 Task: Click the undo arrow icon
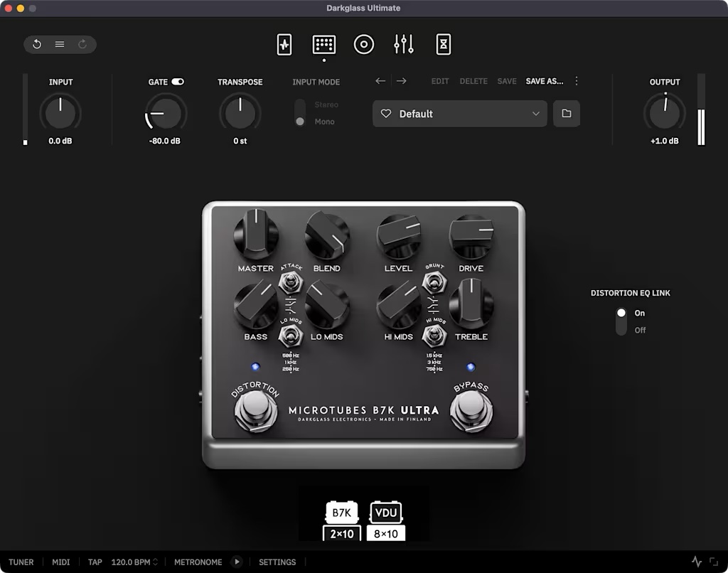point(37,45)
